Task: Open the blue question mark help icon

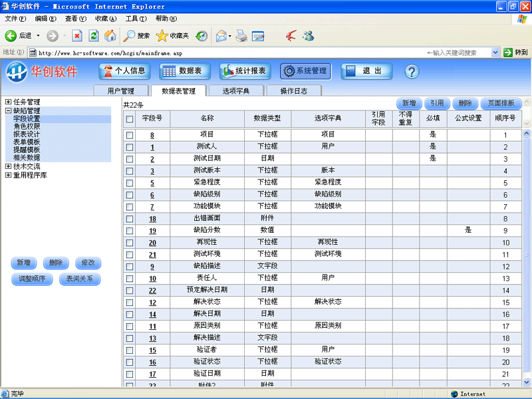Action: tap(411, 72)
